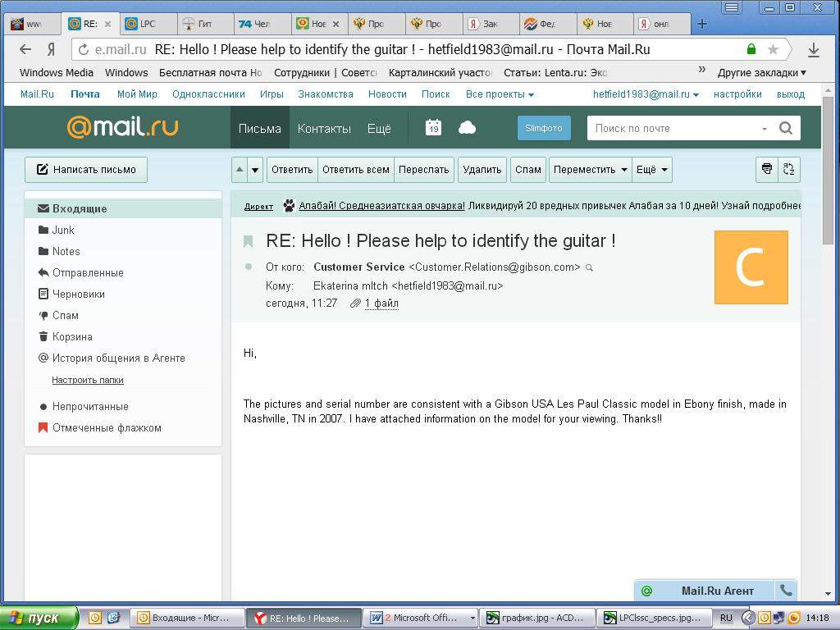Viewport: 840px width, 630px height.
Task: Show hidden bookmarks with » chevron
Action: pos(702,70)
